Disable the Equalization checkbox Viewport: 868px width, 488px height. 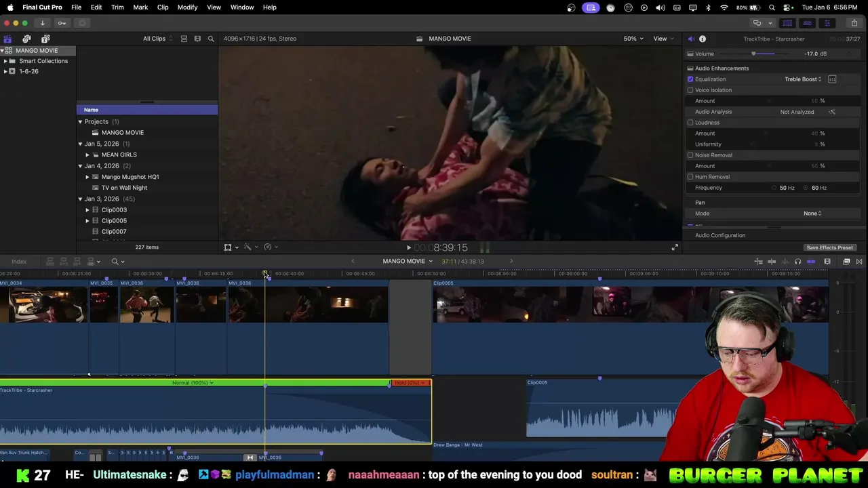click(690, 79)
